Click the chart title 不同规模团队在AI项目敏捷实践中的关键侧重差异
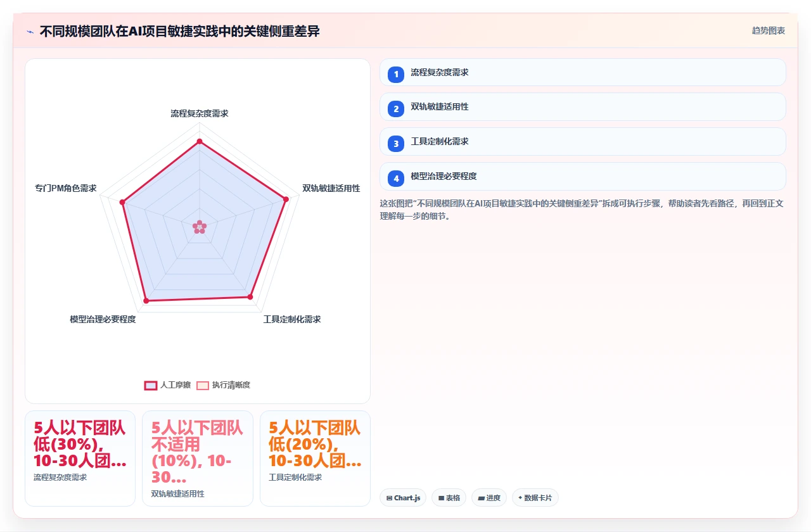 [x=179, y=31]
